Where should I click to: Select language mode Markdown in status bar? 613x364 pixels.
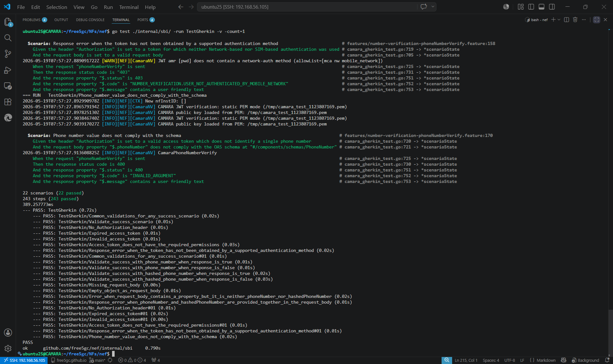[x=546, y=360]
